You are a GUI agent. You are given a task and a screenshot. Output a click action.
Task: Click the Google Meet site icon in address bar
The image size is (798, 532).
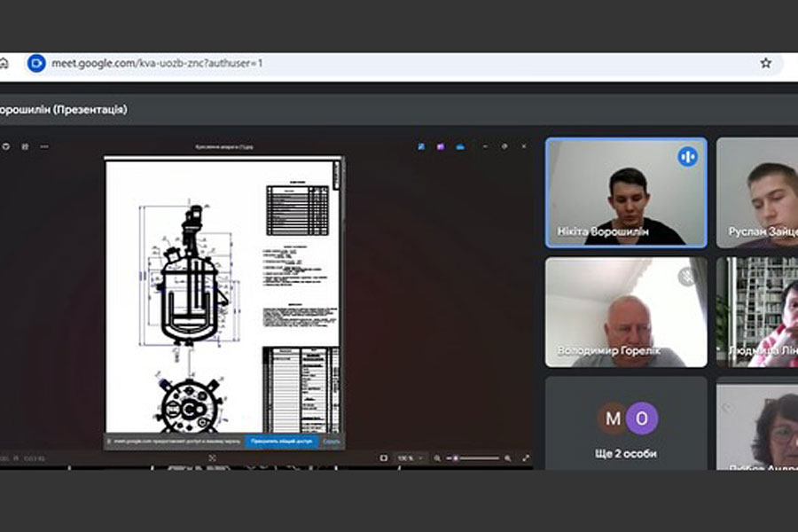click(x=36, y=63)
